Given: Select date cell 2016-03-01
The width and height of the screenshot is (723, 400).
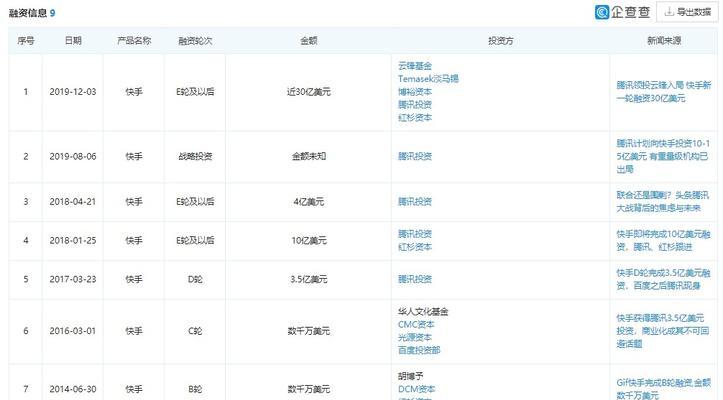Looking at the screenshot, I should click(73, 331).
